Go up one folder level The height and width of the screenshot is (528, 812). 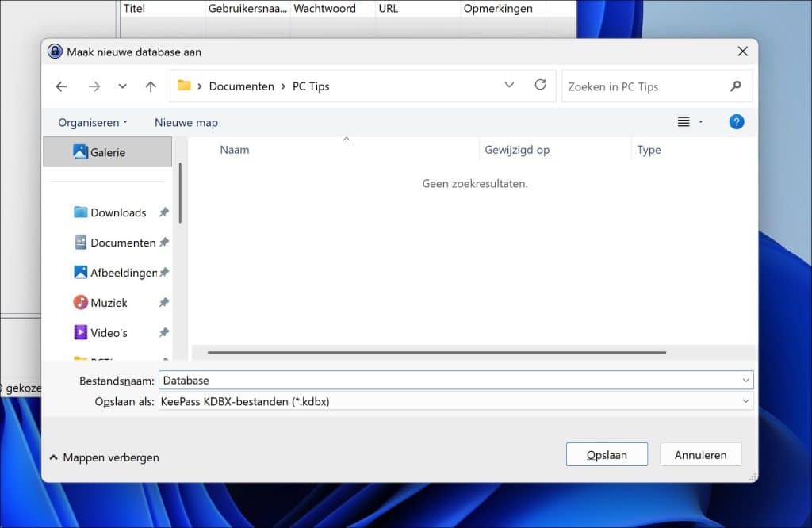tap(151, 86)
